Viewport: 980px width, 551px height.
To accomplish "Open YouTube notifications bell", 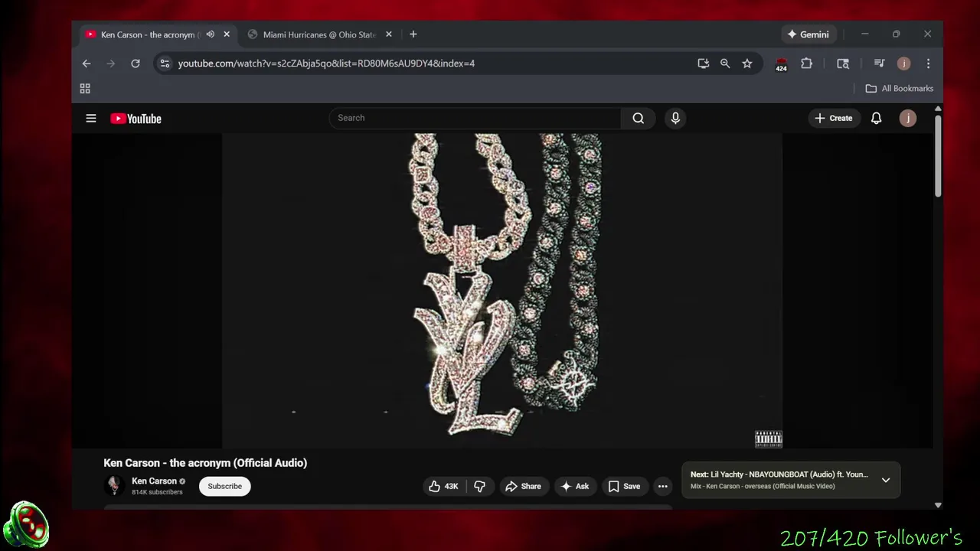I will pos(876,118).
